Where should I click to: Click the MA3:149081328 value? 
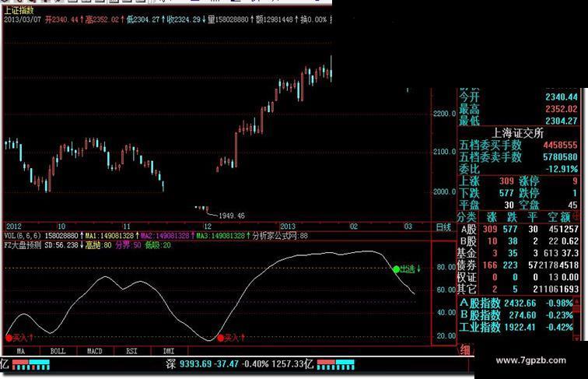pyautogui.click(x=221, y=236)
